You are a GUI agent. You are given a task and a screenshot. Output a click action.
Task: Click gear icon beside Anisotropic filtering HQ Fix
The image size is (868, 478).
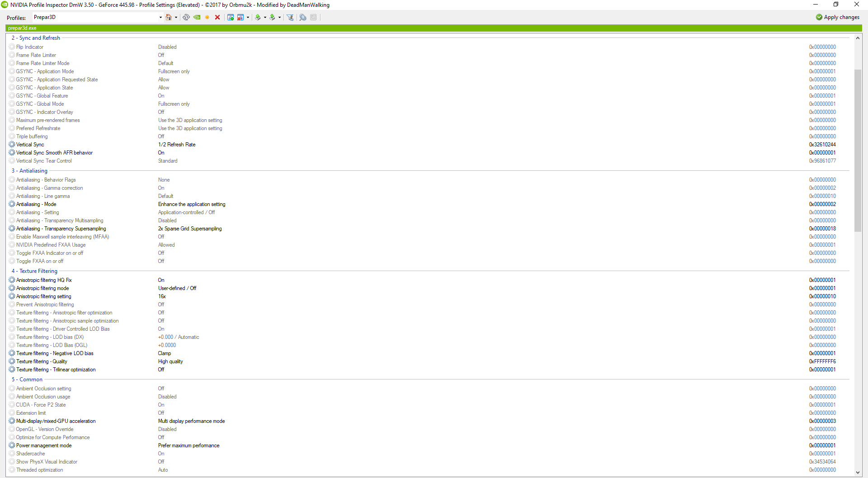(12, 280)
